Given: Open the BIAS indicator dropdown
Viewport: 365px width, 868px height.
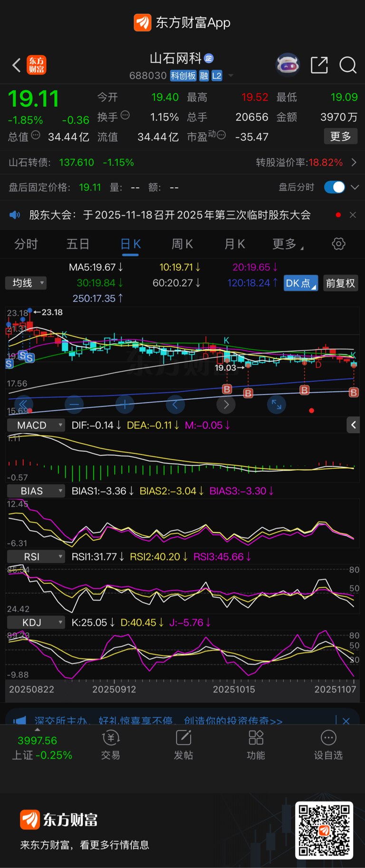Looking at the screenshot, I should (36, 491).
